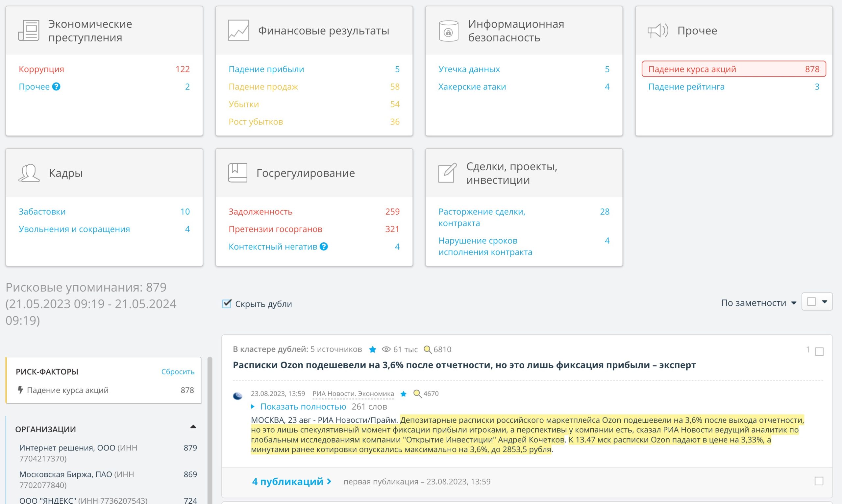Collapse the ОРГАНИЗАЦИИ section
The image size is (842, 504).
click(x=193, y=427)
